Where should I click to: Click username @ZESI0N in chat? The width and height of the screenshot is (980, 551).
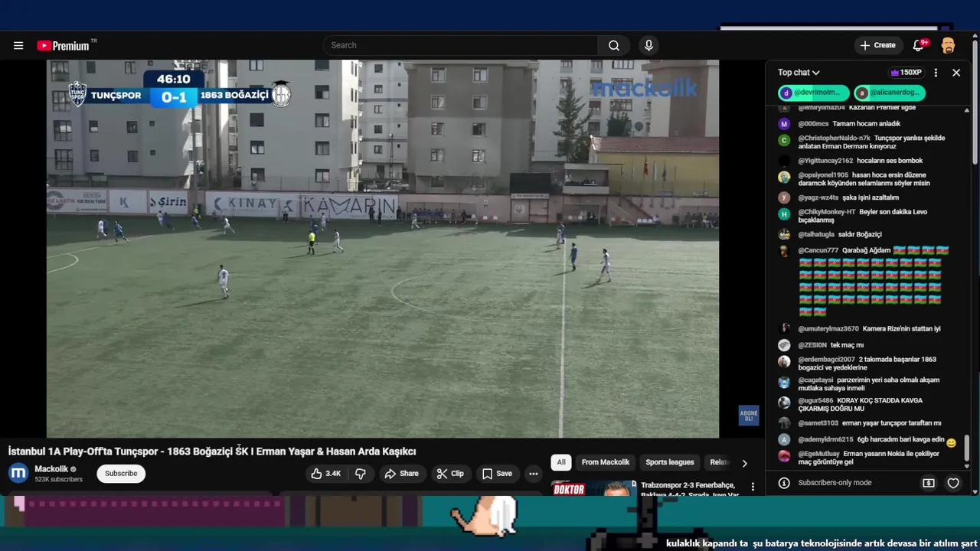pyautogui.click(x=812, y=345)
